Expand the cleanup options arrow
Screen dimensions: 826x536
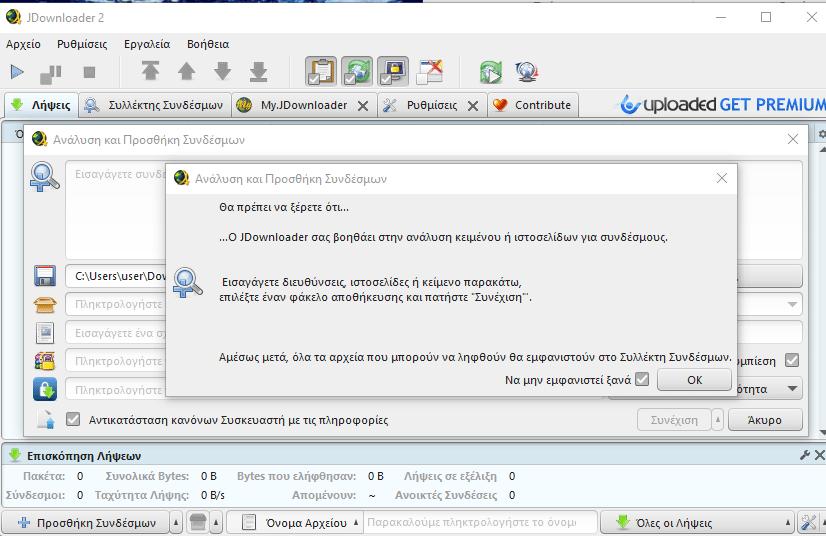coord(216,522)
